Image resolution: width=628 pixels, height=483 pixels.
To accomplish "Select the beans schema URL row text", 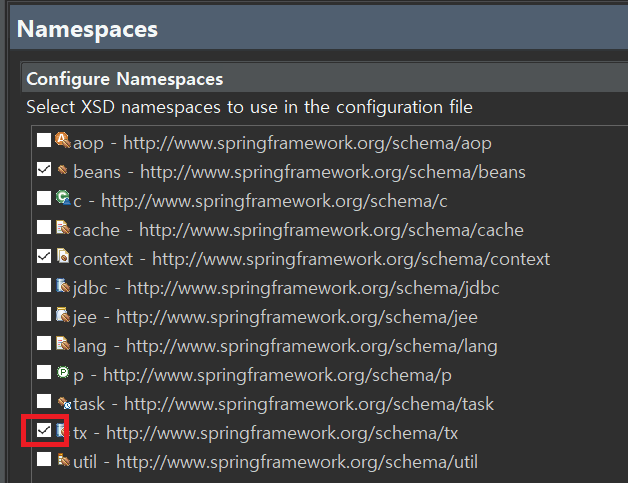I will pyautogui.click(x=300, y=172).
